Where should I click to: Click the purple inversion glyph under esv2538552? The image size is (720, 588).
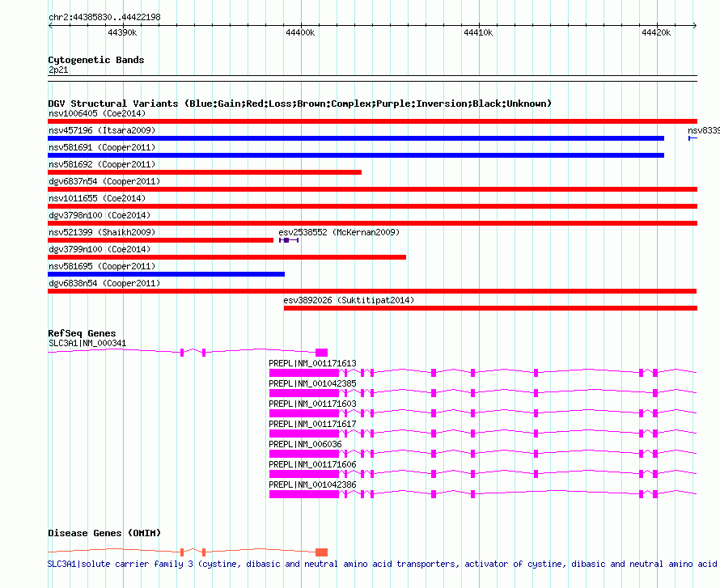pos(289,240)
